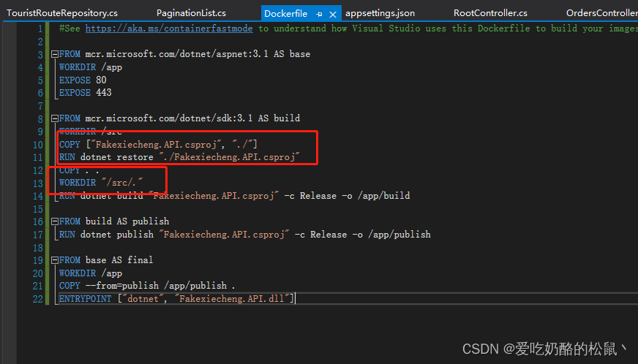Click the 'mcr.microsoft.com/dotnet/sdk:3.1' image name
Image resolution: width=638 pixels, height=364 pixels.
pyautogui.click(x=169, y=118)
